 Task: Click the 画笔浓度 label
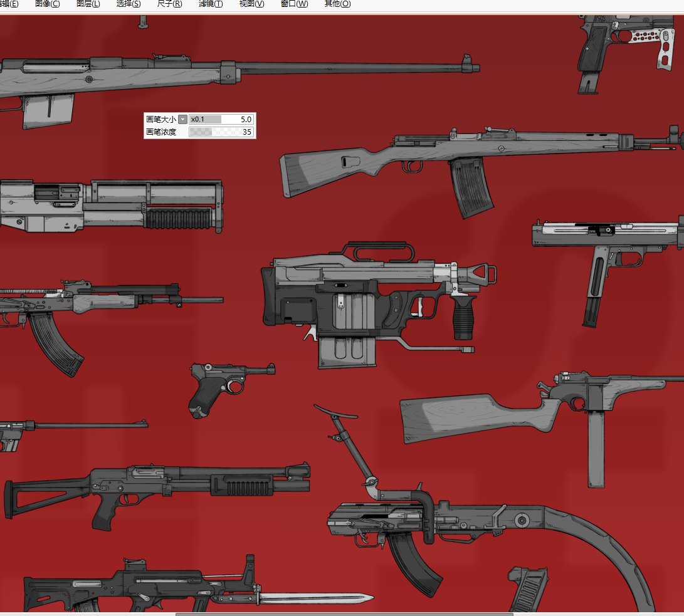pos(161,132)
